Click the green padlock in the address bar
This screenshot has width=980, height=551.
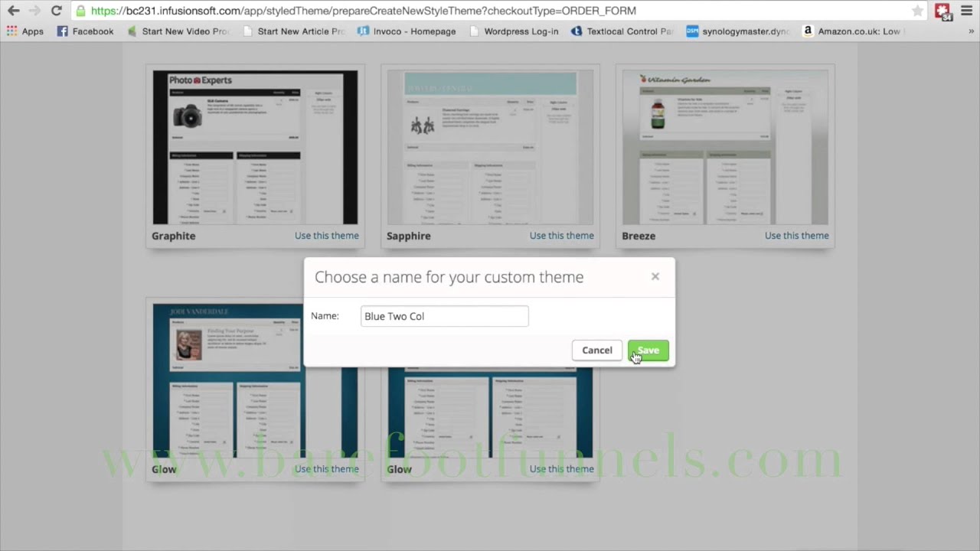click(80, 11)
